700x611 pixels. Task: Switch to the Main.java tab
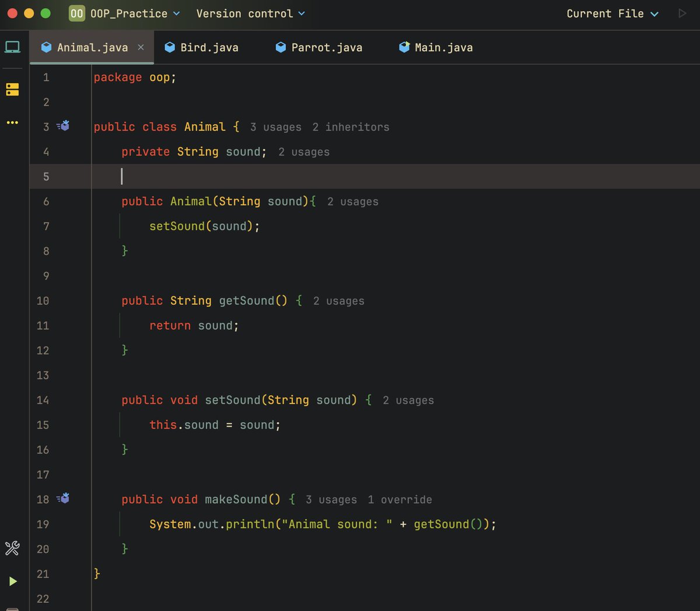(x=436, y=47)
